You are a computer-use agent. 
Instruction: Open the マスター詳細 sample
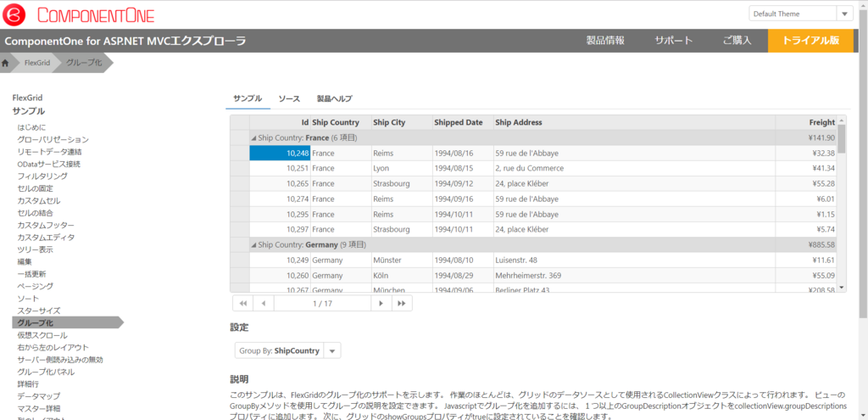(x=39, y=408)
